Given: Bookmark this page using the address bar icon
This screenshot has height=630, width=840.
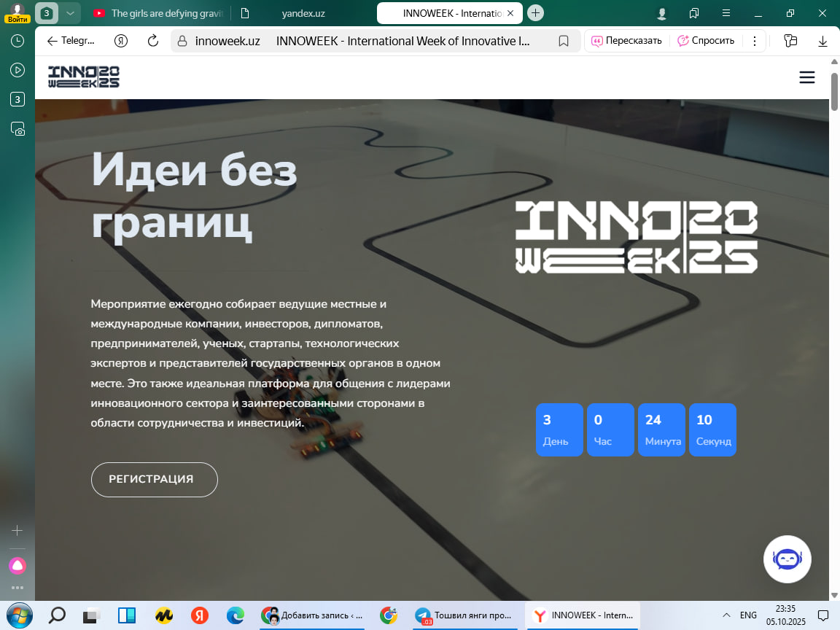Looking at the screenshot, I should pos(564,41).
